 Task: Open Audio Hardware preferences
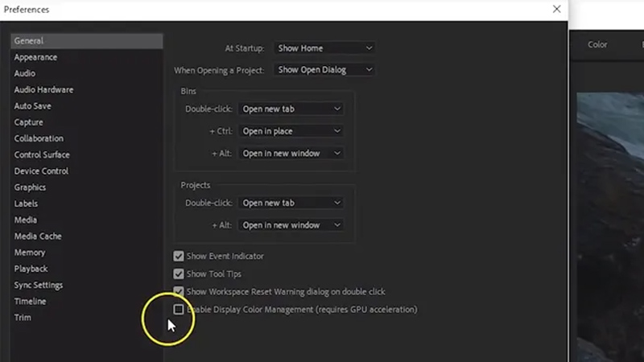pos(43,90)
